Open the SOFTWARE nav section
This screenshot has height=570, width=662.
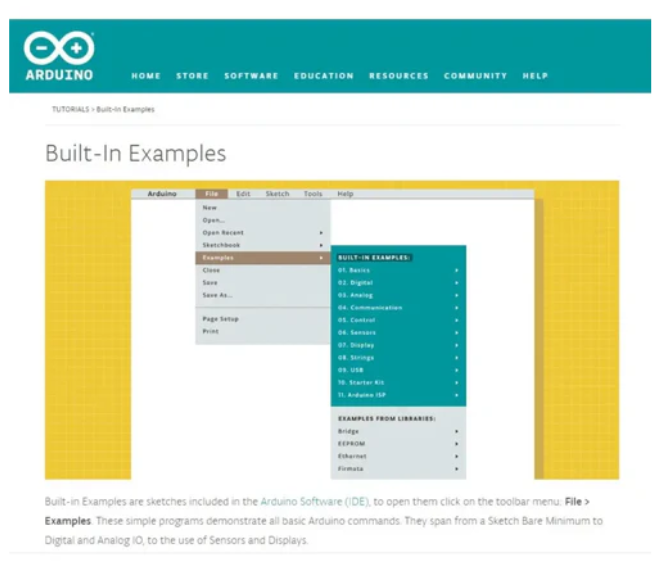click(251, 76)
